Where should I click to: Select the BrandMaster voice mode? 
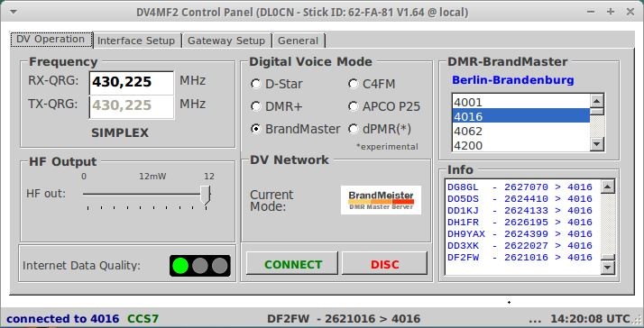click(x=295, y=129)
